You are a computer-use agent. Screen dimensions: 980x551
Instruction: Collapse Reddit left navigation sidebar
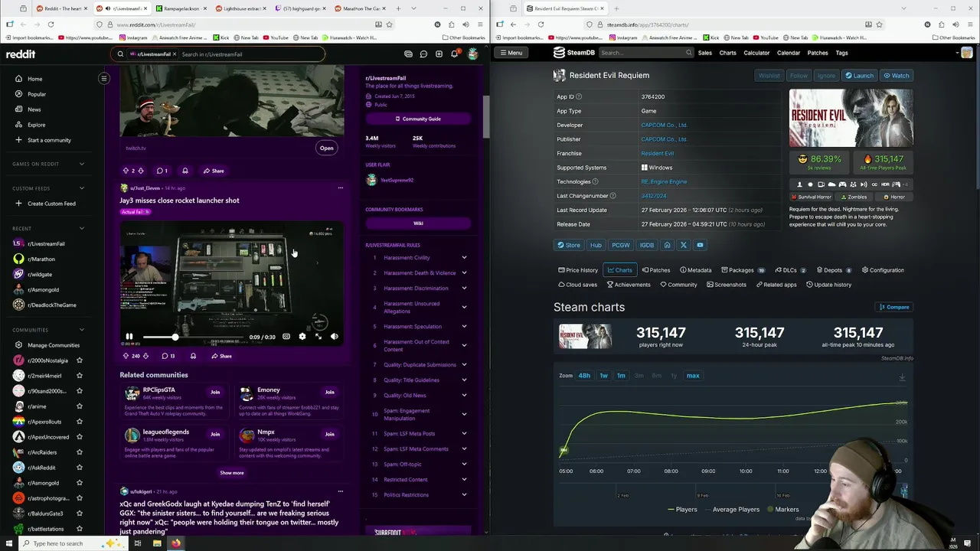click(104, 78)
